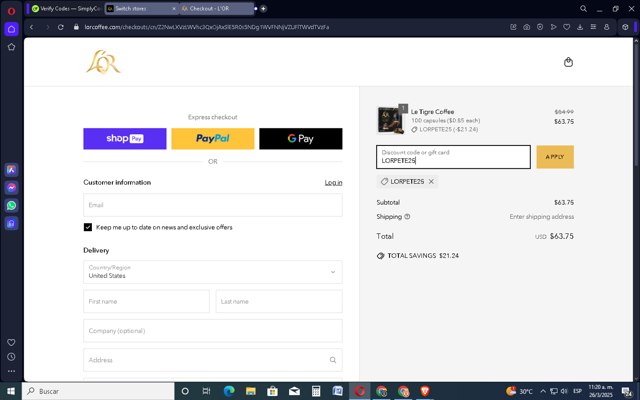Open the Opera home start page icon
Image resolution: width=640 pixels, height=400 pixels.
[11, 29]
